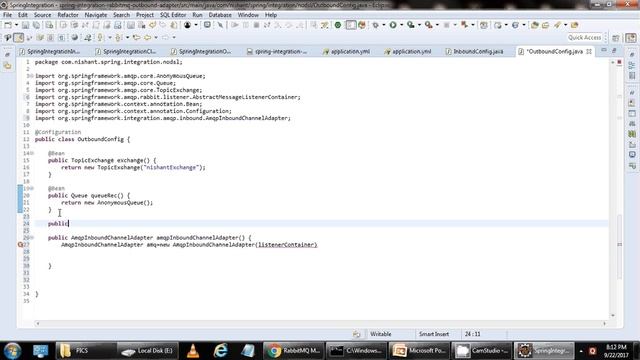640x360 pixels.
Task: Open the Source menu
Action: [42, 15]
